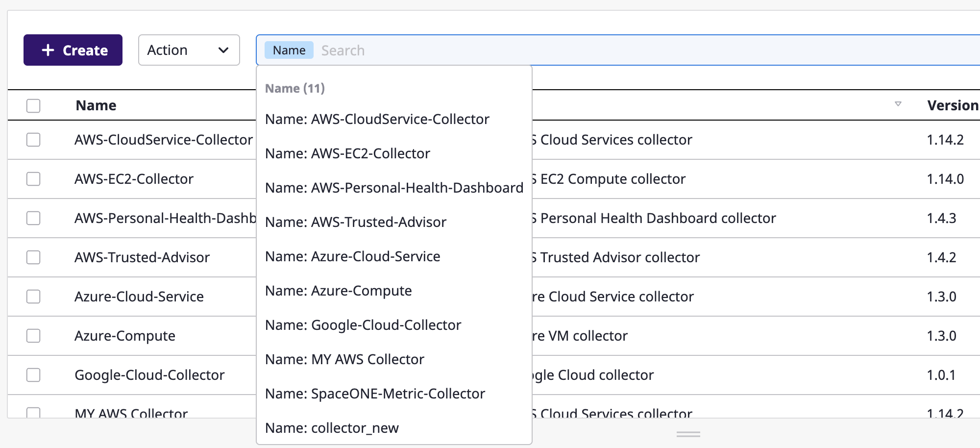Click version 1.0.1 cell
Screen dimensions: 980x448
pyautogui.click(x=941, y=375)
